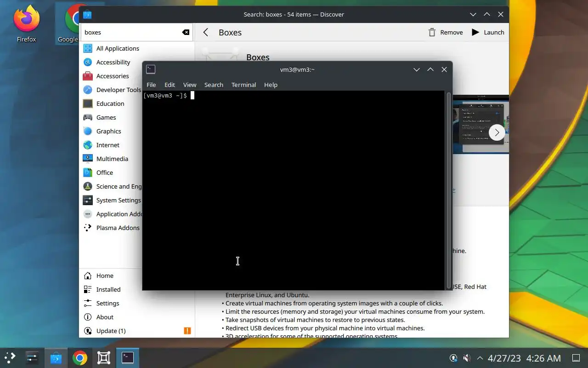The width and height of the screenshot is (588, 368).
Task: Open the terminal Edit menu
Action: point(170,85)
